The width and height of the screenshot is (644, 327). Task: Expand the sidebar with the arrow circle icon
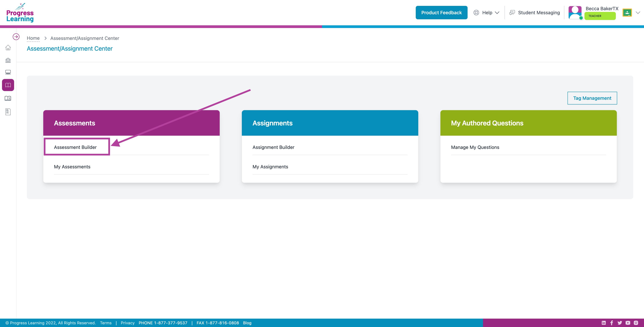(x=16, y=37)
